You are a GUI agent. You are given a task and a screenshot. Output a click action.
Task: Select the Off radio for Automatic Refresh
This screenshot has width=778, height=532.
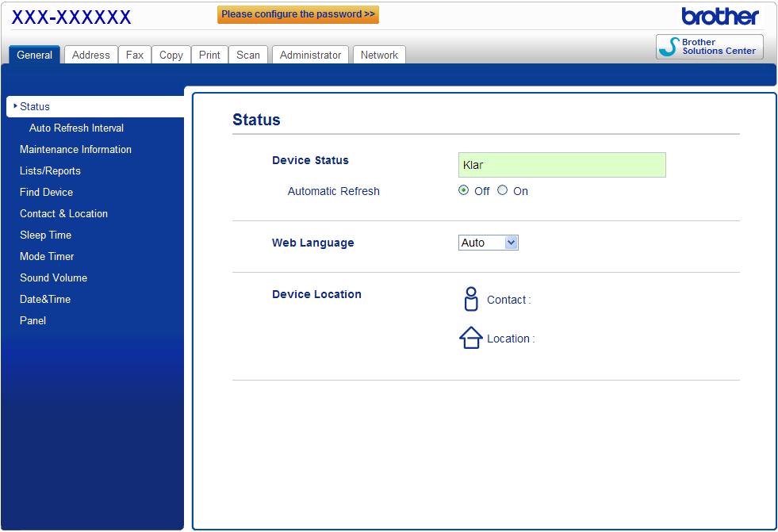[463, 190]
